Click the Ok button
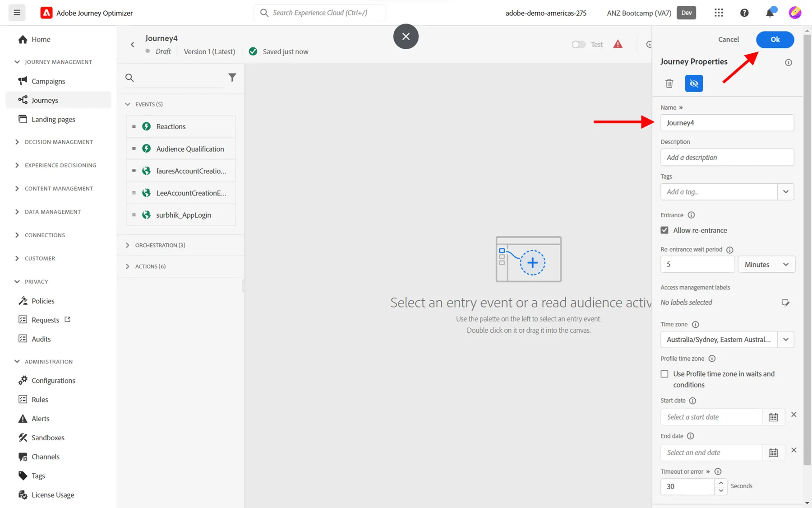Image resolution: width=812 pixels, height=508 pixels. tap(775, 39)
